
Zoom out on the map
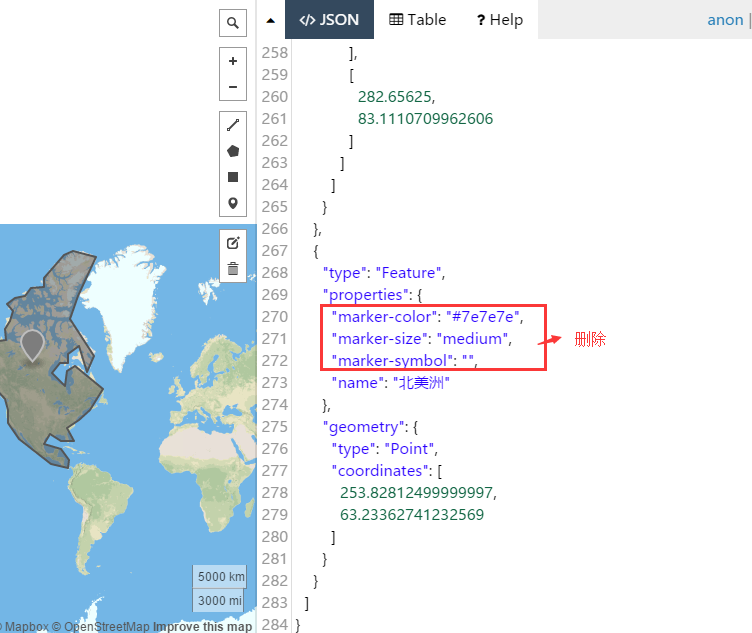point(233,87)
